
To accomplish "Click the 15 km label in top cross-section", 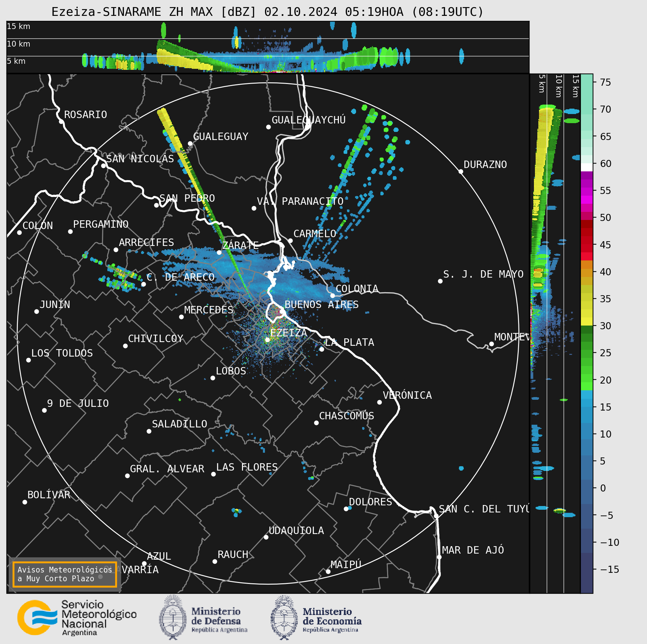I will click(x=19, y=26).
